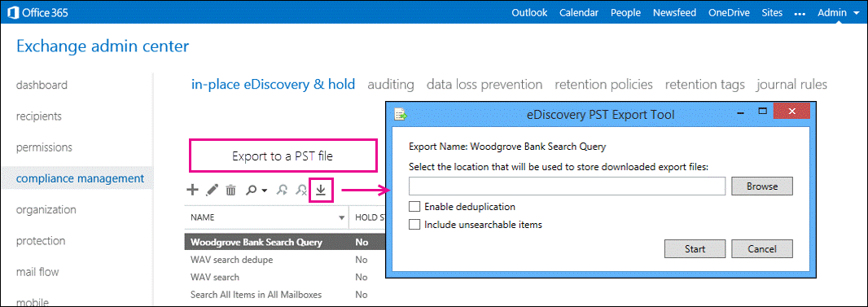Screen dimensions: 868x307
Task: Click the magnifier search icon in toolbar
Action: 252,190
